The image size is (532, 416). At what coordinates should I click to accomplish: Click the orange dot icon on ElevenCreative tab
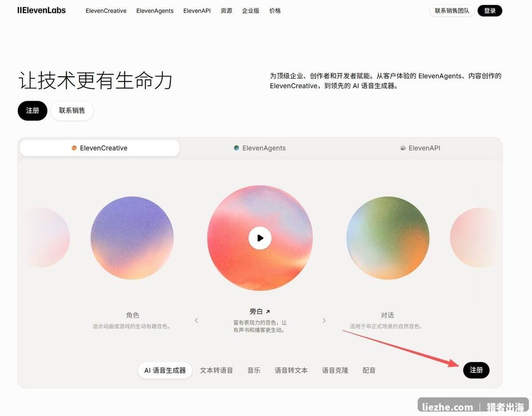(74, 148)
